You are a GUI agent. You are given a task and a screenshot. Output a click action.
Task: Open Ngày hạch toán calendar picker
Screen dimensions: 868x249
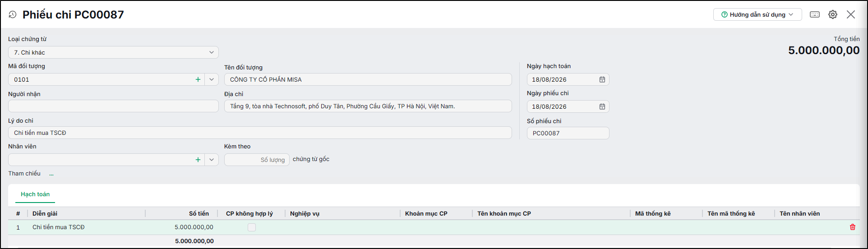602,79
